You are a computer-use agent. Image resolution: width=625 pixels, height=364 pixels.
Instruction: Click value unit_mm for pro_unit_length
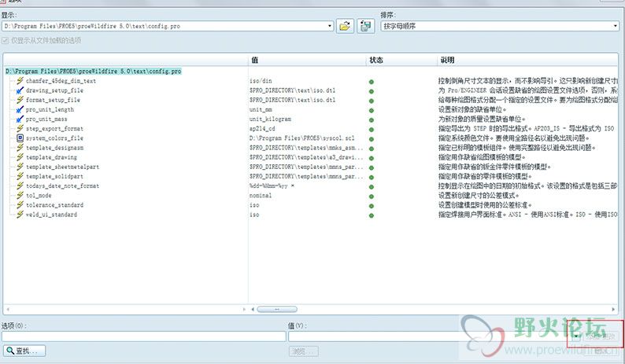(x=261, y=109)
